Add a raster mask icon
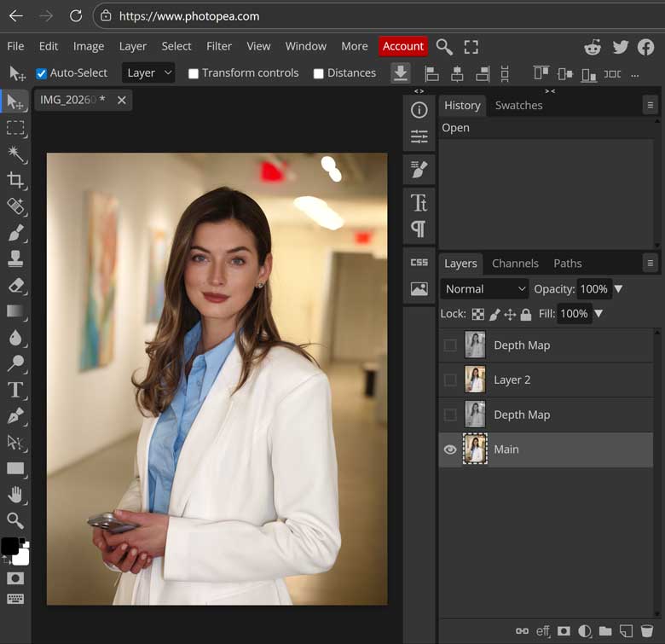The width and height of the screenshot is (665, 644). 564,631
